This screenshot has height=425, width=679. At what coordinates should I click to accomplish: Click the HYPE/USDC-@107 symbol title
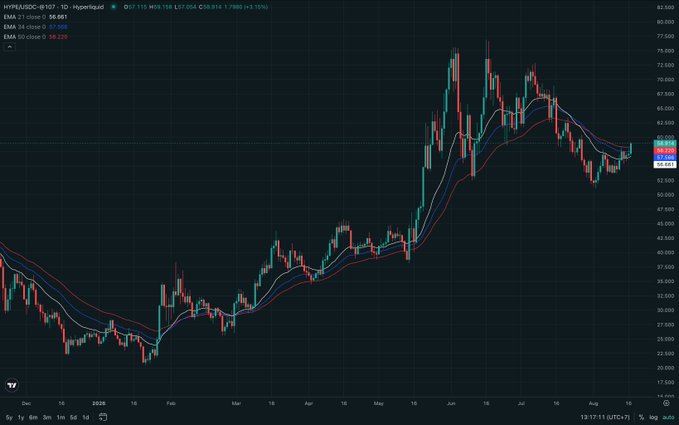(x=54, y=7)
